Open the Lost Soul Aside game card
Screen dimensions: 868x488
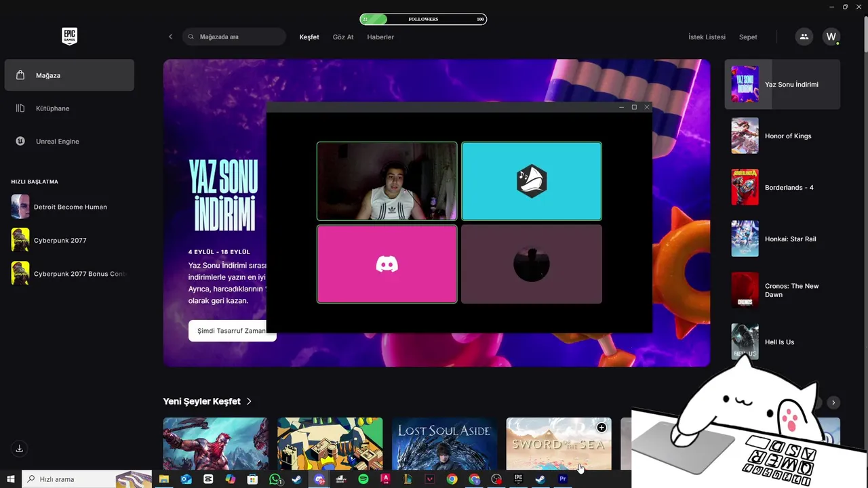pos(444,444)
